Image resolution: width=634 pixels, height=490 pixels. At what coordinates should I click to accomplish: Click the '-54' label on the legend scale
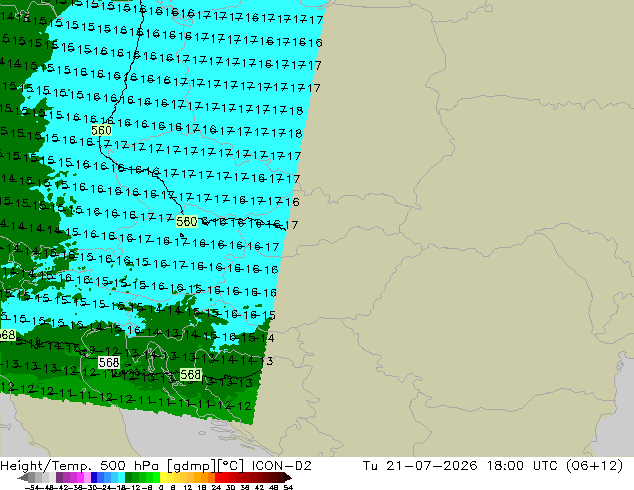click(32, 487)
